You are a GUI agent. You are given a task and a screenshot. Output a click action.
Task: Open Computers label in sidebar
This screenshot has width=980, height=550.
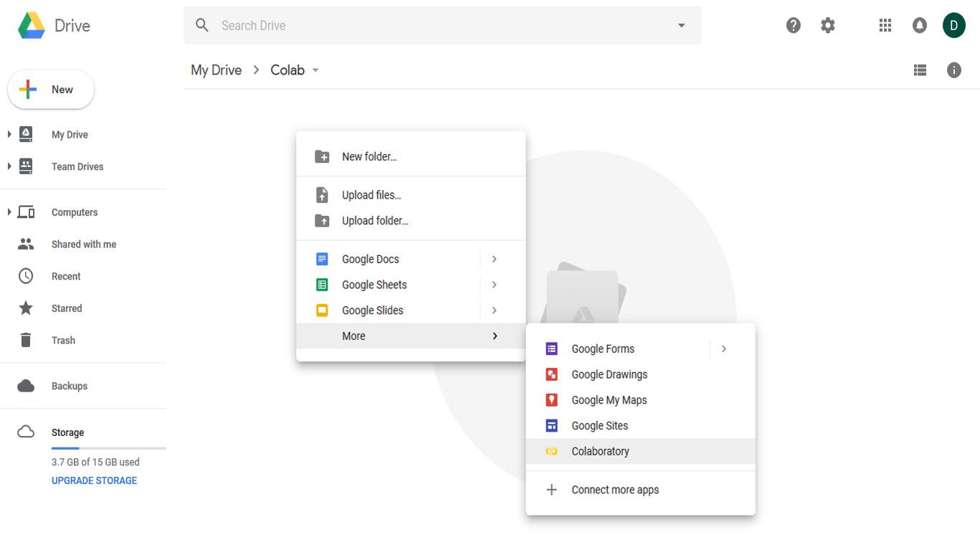click(75, 212)
